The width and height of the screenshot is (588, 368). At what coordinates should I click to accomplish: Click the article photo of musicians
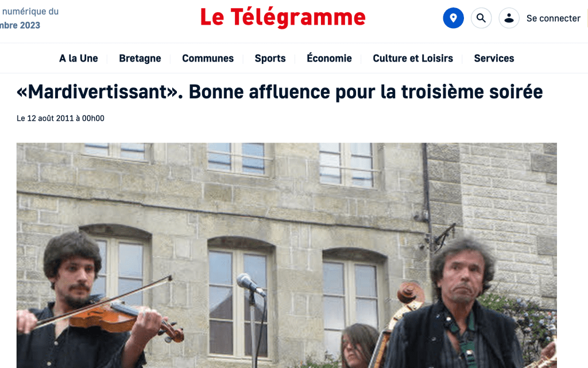point(287,255)
